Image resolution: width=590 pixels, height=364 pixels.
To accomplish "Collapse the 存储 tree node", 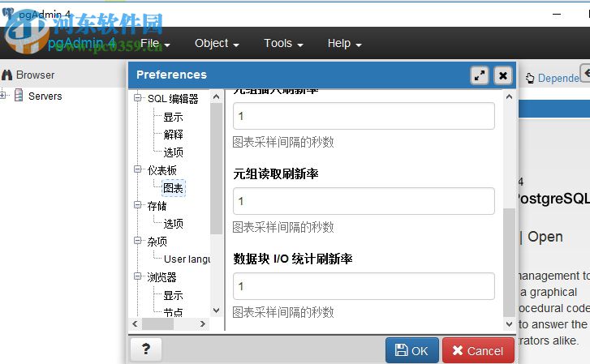I will coord(138,205).
